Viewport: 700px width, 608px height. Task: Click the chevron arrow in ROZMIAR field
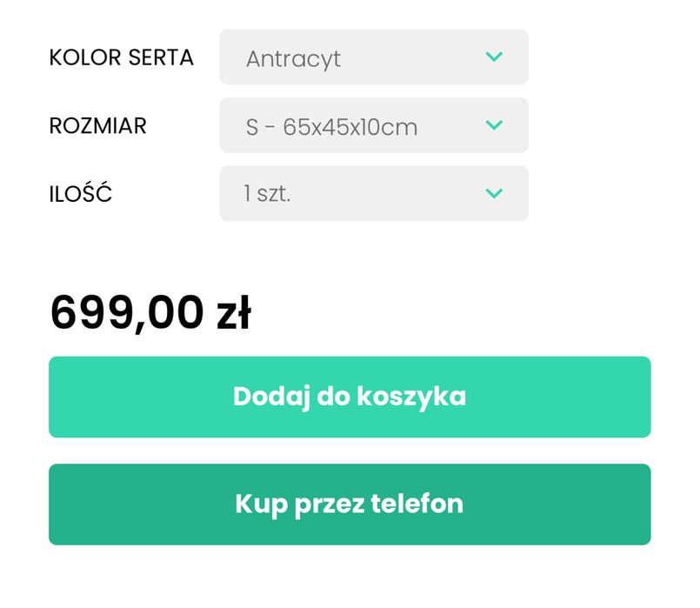coord(494,125)
